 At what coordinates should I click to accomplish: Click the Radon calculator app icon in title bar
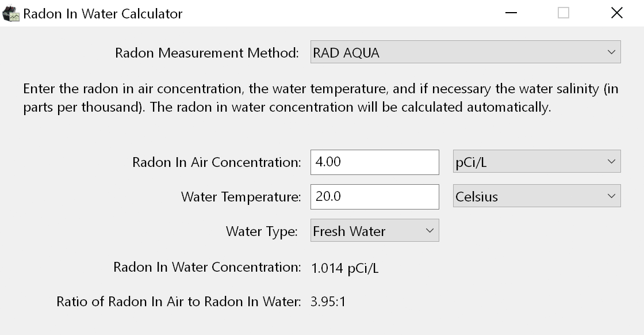11,14
